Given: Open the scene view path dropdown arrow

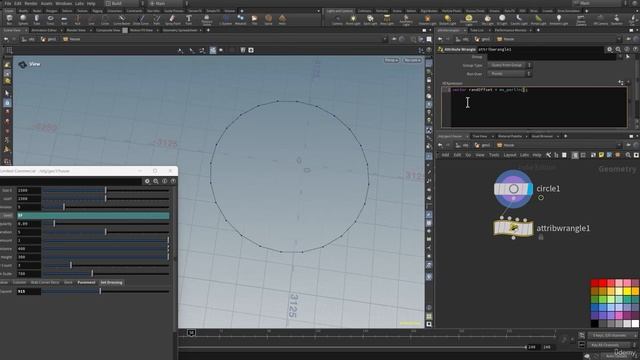Looking at the screenshot, I should click(384, 39).
